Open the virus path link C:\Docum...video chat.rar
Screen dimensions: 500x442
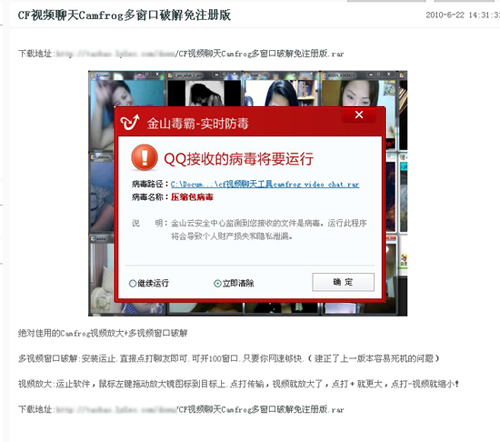click(265, 184)
